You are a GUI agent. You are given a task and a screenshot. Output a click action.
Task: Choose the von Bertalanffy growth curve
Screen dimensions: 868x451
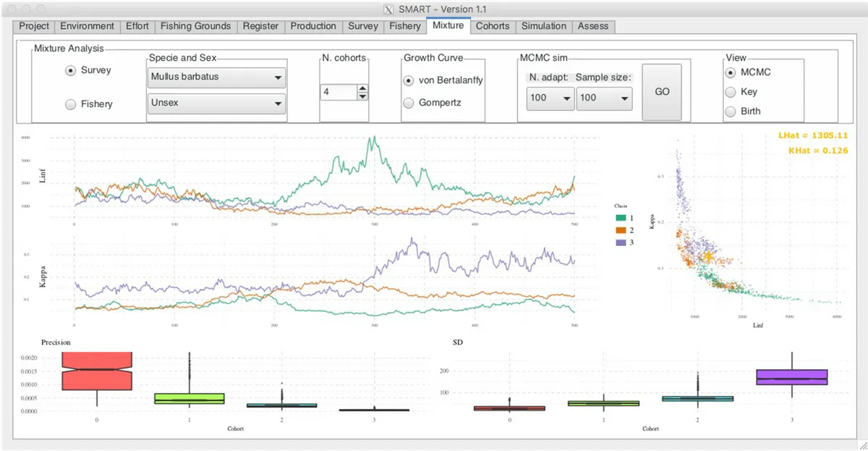click(x=409, y=80)
